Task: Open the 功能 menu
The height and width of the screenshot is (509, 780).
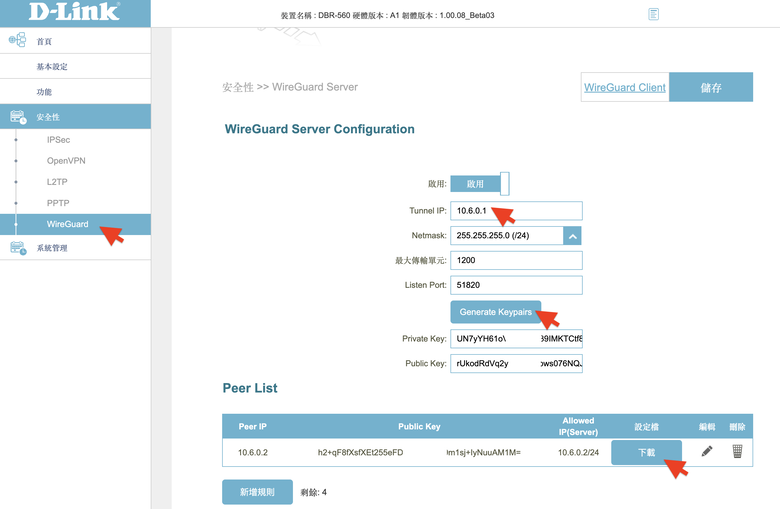Action: 75,92
